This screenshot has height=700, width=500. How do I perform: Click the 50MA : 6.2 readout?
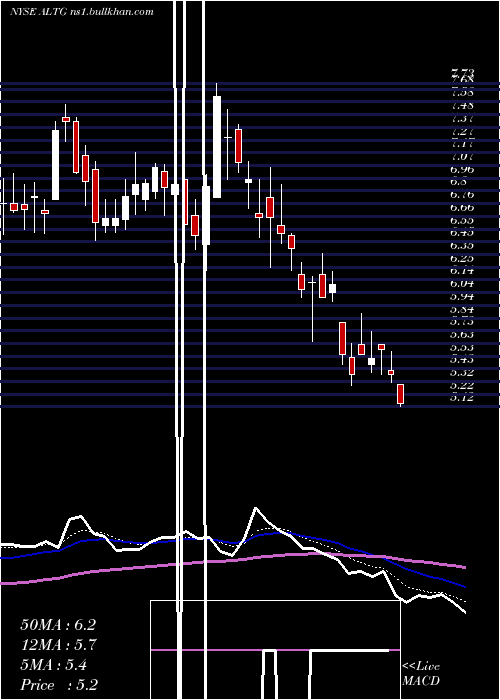coord(58,625)
